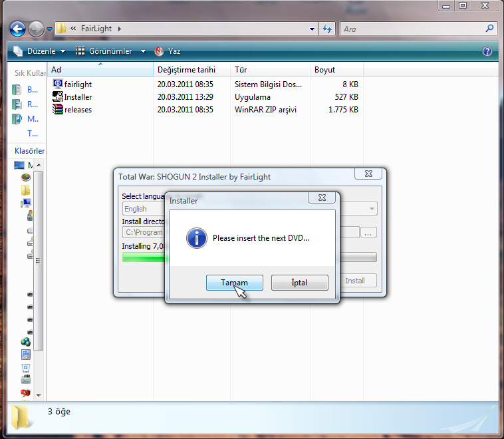504x439 pixels.
Task: Click the folder tree scrollbar thumb
Action: click(39, 261)
